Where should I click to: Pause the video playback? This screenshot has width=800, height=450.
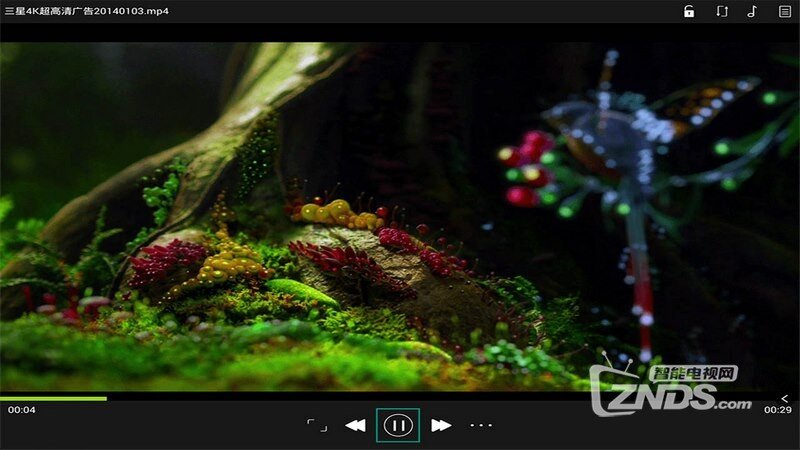point(398,425)
